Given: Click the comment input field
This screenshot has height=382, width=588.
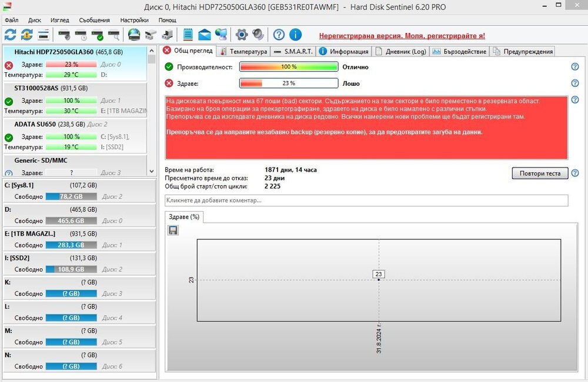Looking at the screenshot, I should 366,200.
